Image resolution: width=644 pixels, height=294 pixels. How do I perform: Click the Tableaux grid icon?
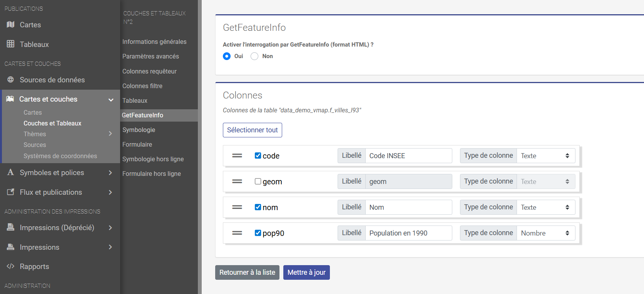click(x=10, y=44)
